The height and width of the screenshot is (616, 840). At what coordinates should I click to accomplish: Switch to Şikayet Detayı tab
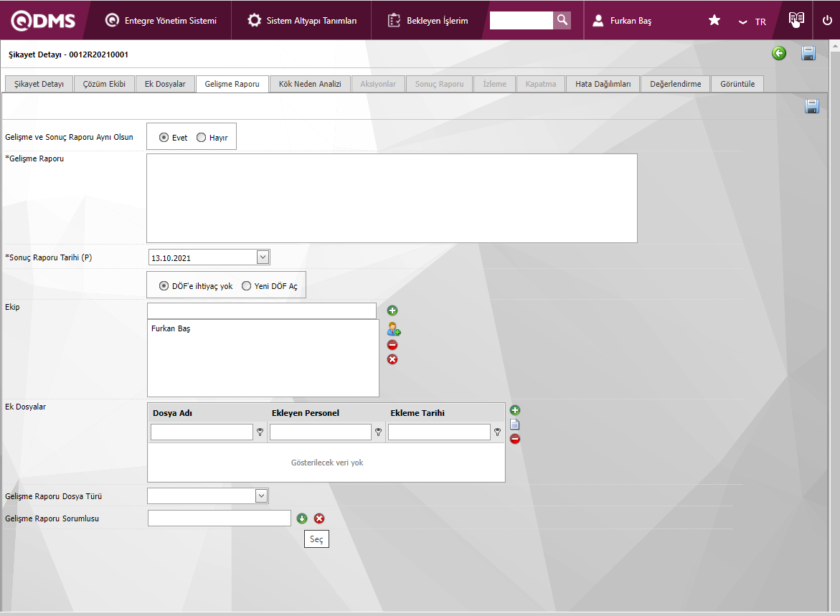click(39, 84)
